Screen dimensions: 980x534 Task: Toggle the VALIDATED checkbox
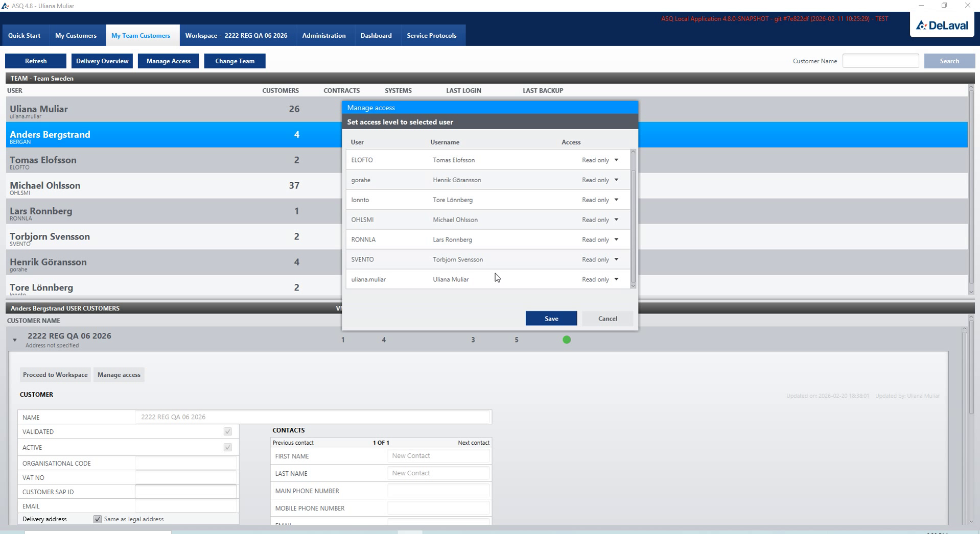[228, 431]
